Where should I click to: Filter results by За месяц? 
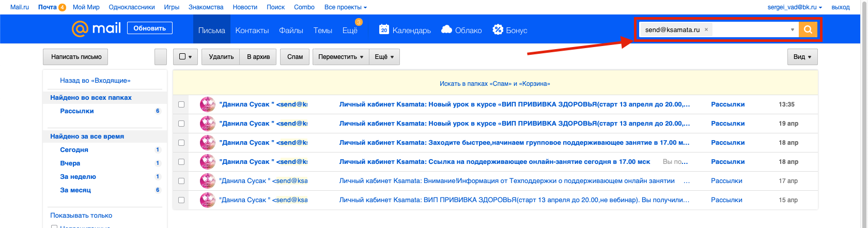tap(75, 190)
